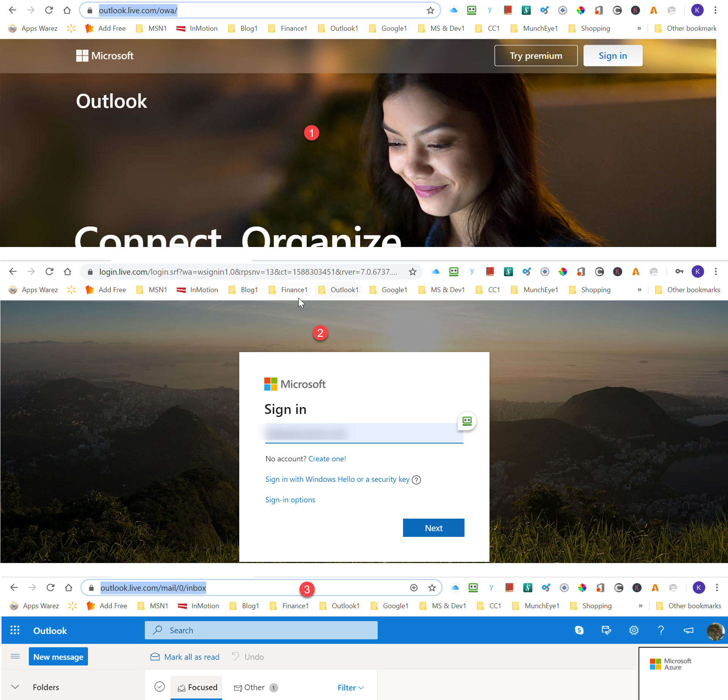Screen dimensions: 728x700
Task: Open Google1 bookmark folder in top browser
Action: click(x=388, y=28)
